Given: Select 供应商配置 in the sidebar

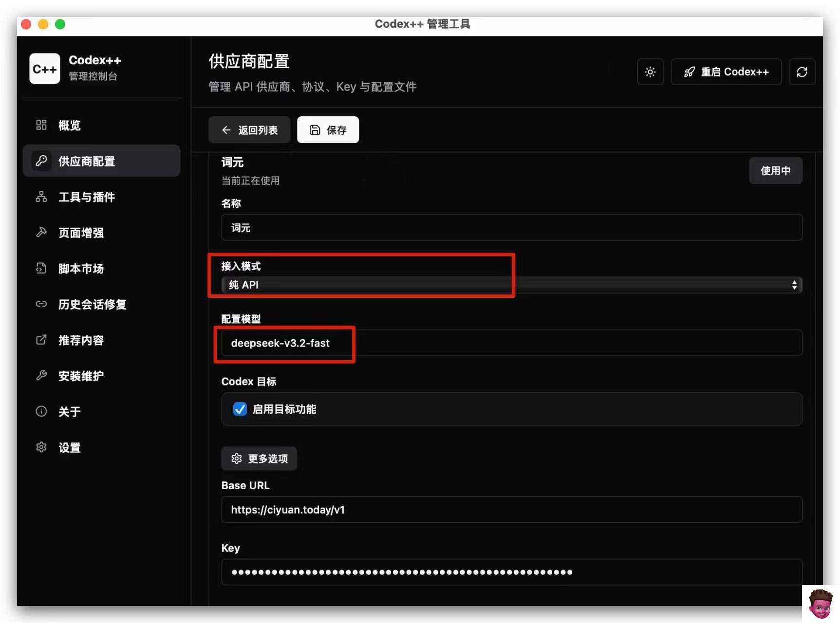Looking at the screenshot, I should point(101,161).
